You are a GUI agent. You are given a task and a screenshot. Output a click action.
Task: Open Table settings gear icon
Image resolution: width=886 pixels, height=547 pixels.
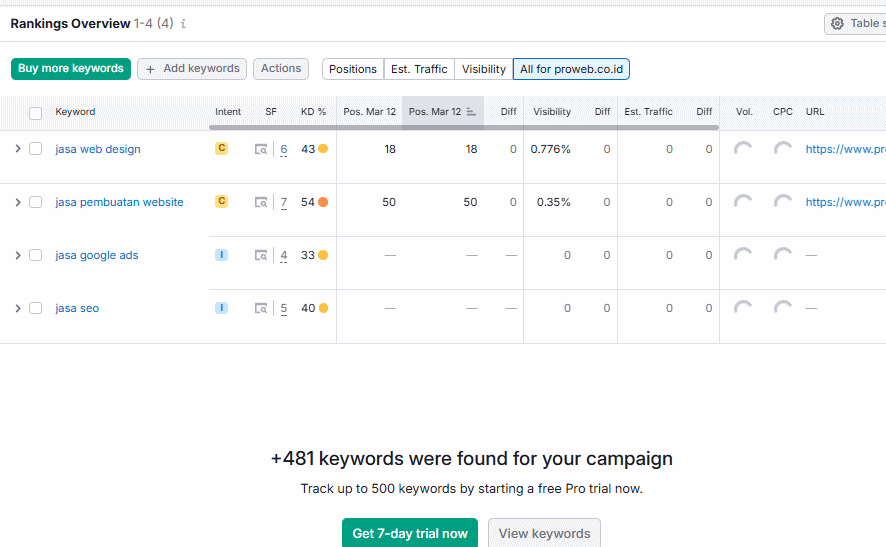click(x=837, y=23)
